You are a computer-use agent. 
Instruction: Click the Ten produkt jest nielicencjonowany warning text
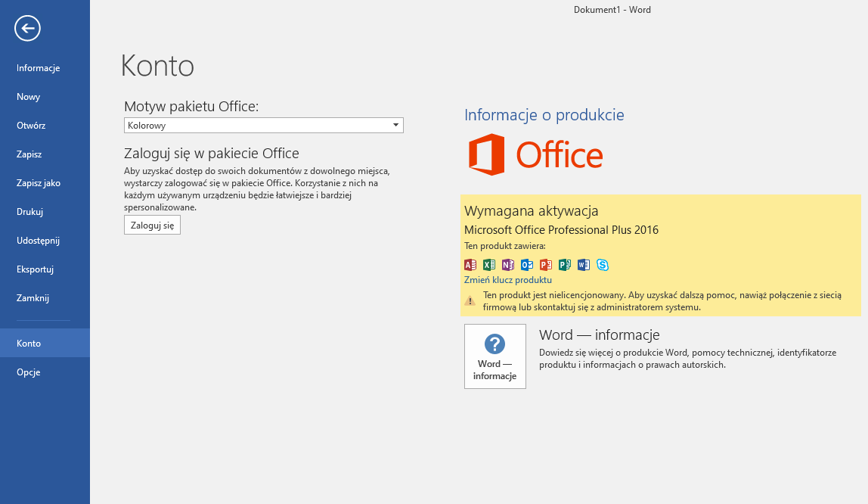(662, 301)
